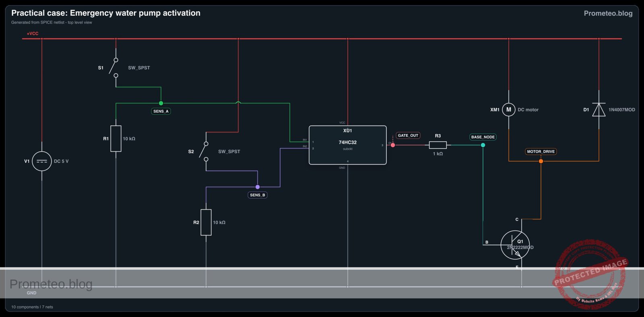Click the V1 DC voltage source symbol

pyautogui.click(x=42, y=161)
